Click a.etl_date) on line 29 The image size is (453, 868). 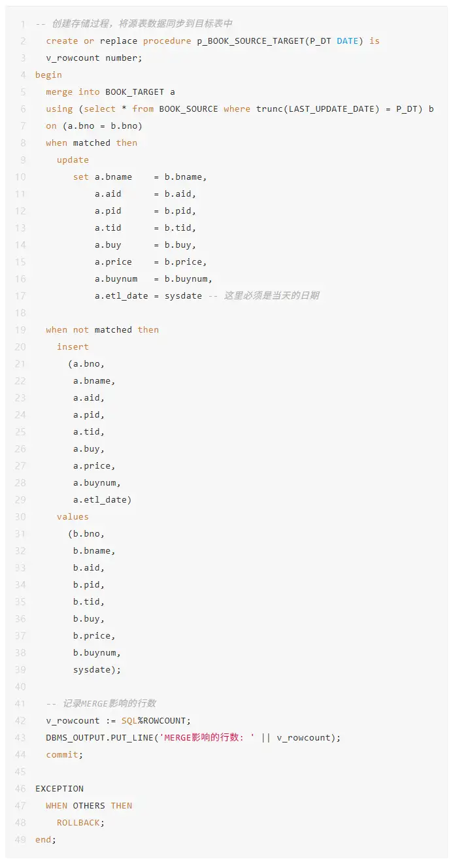pyautogui.click(x=102, y=499)
